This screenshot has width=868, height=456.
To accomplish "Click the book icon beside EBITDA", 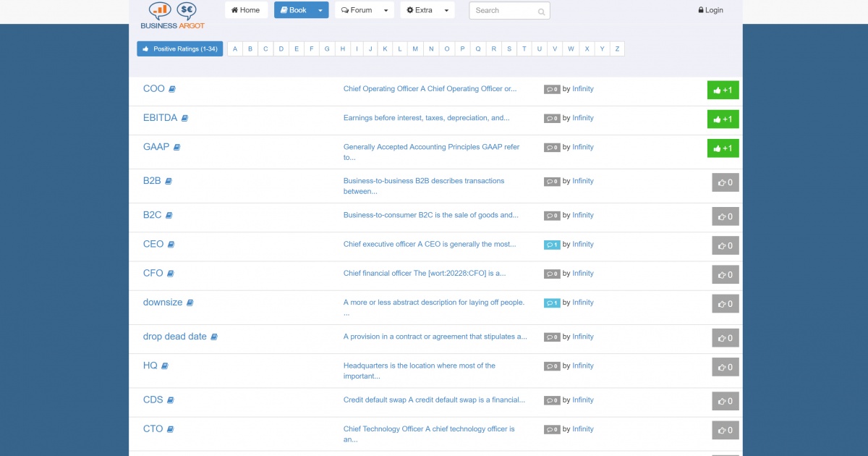I will 185,118.
